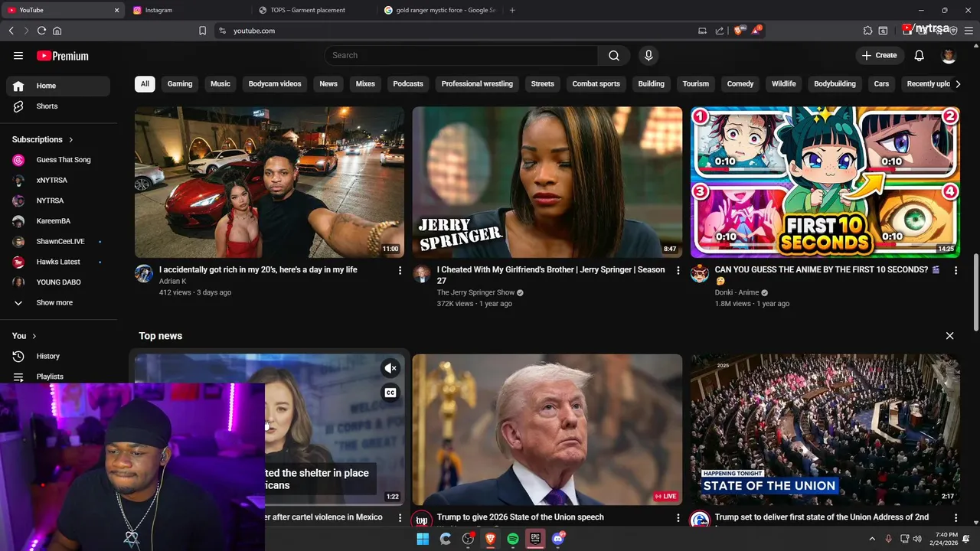The height and width of the screenshot is (551, 980).
Task: Open Epic Games Launcher from the taskbar
Action: tap(535, 539)
